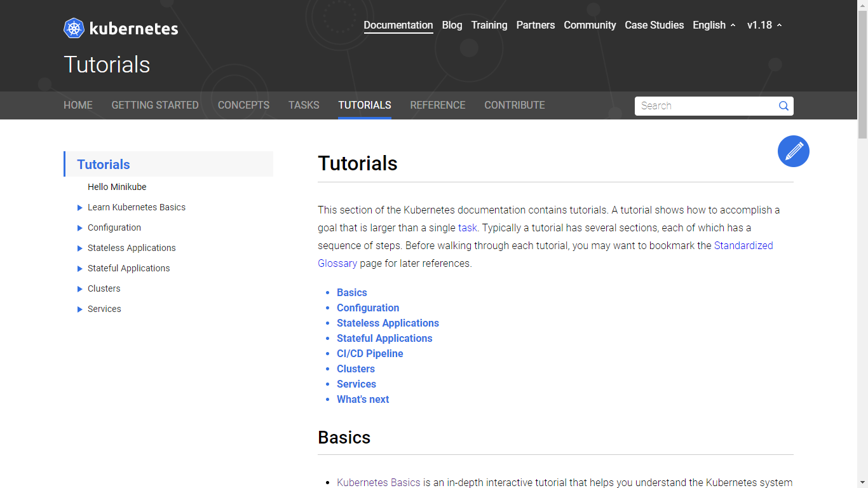This screenshot has width=868, height=488.
Task: Click the blue pencil edit page button
Action: tap(793, 151)
